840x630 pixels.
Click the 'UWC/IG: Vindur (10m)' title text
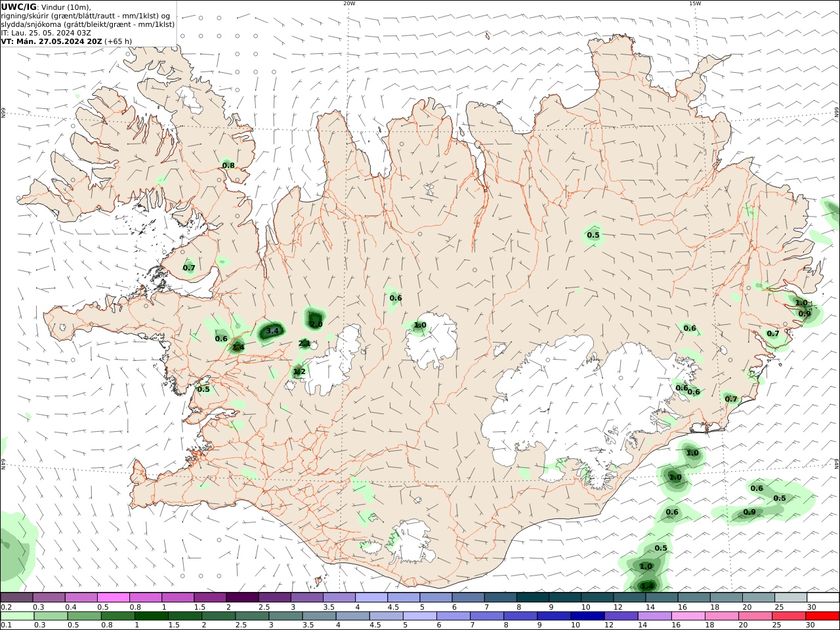pyautogui.click(x=46, y=7)
